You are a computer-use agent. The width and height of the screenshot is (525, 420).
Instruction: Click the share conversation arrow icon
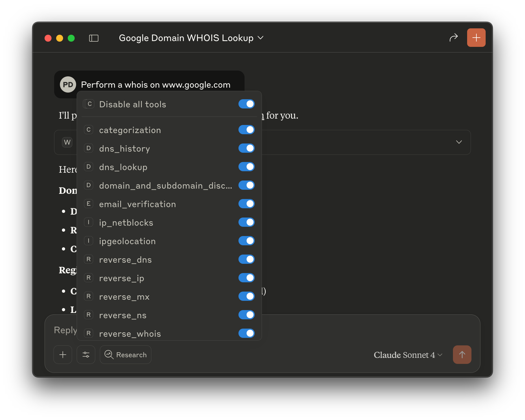[x=454, y=38]
